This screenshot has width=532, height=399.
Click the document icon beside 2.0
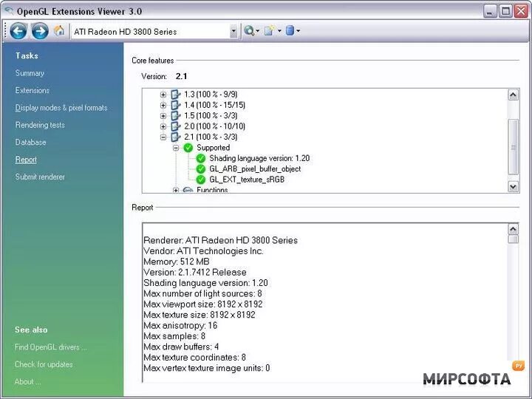pyautogui.click(x=175, y=126)
